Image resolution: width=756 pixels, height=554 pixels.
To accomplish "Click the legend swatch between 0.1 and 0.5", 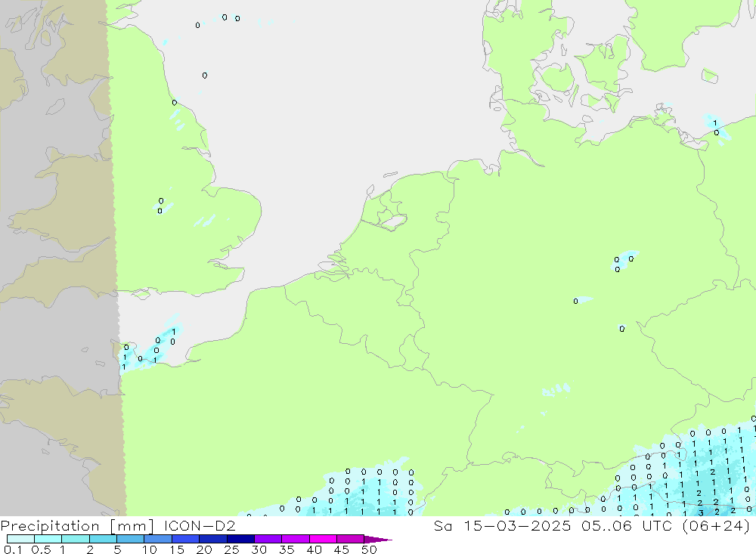I will 20,539.
